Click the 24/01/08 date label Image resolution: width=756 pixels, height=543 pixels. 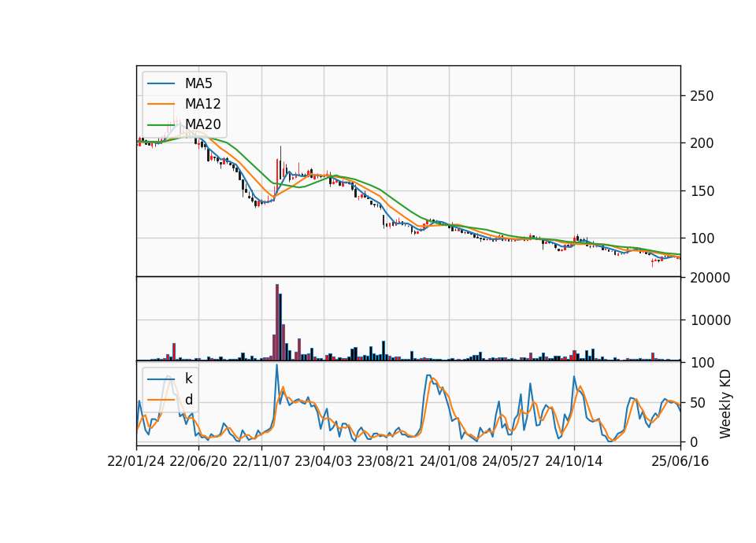tap(448, 462)
